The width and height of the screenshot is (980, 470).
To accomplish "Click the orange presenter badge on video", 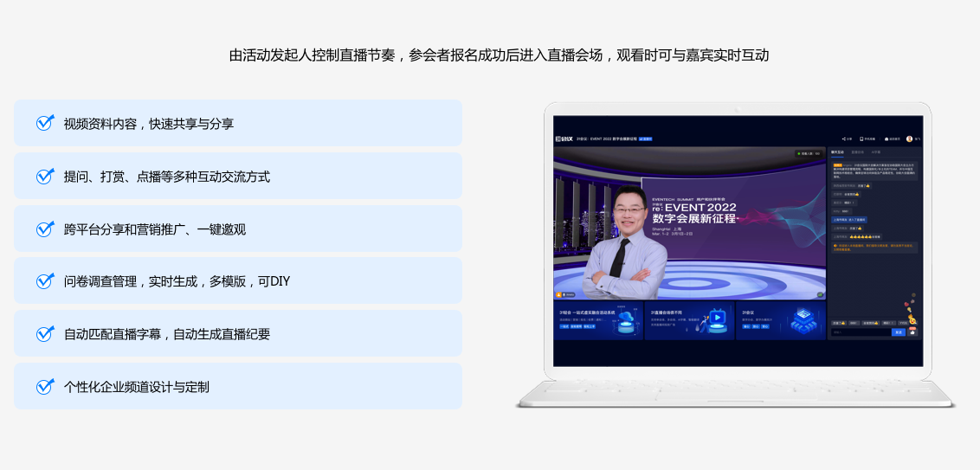I will [x=558, y=294].
